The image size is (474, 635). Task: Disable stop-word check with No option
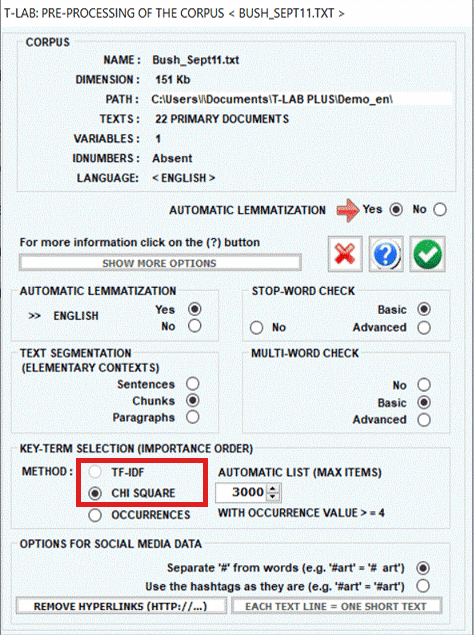pos(256,327)
